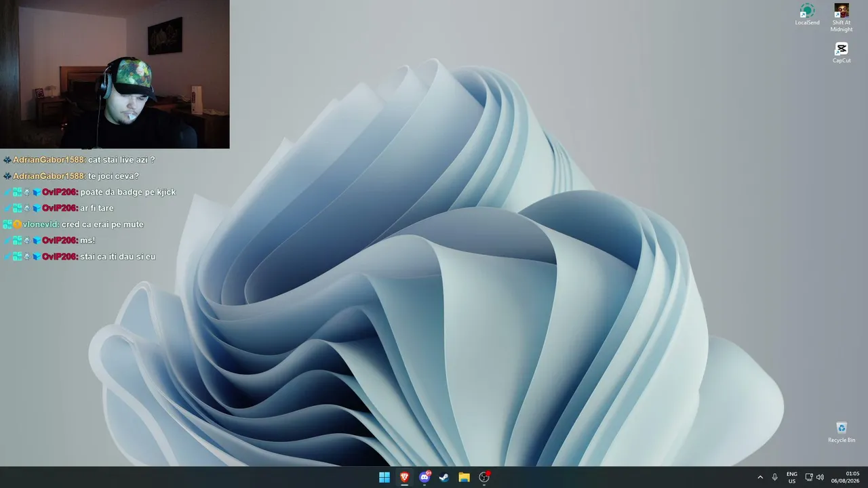Viewport: 868px width, 488px height.
Task: Open Steam from the taskbar
Action: tap(444, 477)
